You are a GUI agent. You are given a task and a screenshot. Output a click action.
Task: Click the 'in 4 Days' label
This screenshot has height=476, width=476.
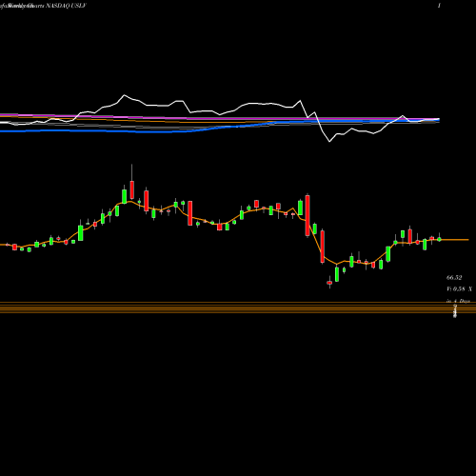click(x=458, y=301)
